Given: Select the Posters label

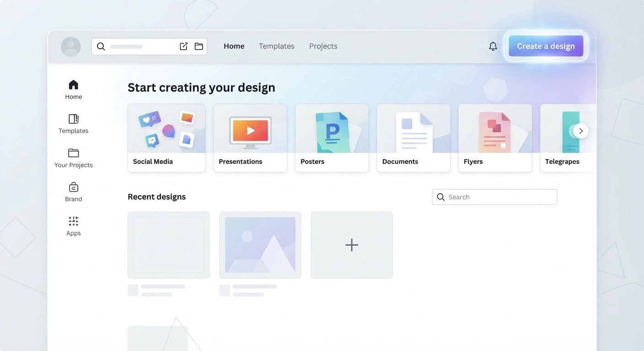Looking at the screenshot, I should 312,162.
